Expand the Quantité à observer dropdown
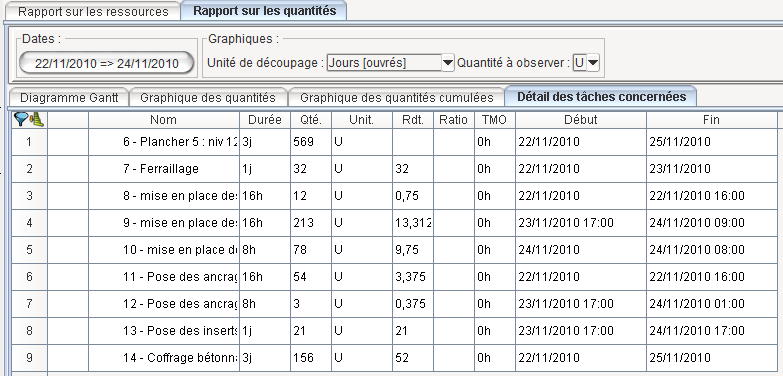The height and width of the screenshot is (376, 783). [x=593, y=63]
